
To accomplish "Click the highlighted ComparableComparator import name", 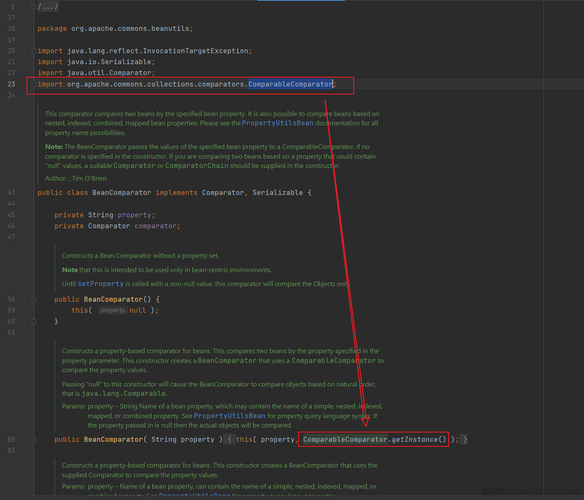I will tap(290, 84).
